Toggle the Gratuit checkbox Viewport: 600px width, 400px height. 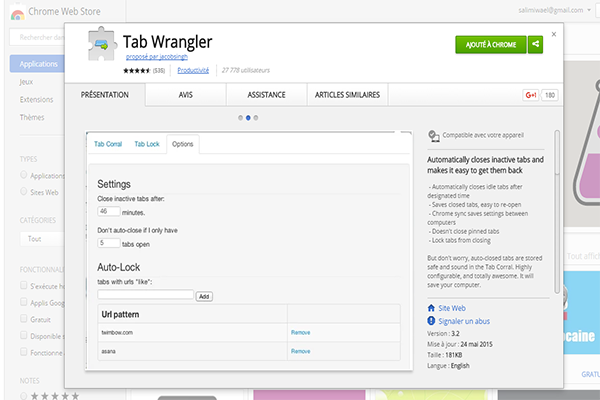(x=24, y=318)
